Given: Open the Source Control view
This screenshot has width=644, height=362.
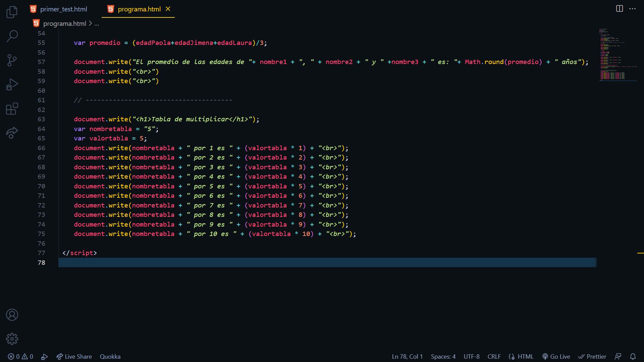Looking at the screenshot, I should [x=12, y=60].
